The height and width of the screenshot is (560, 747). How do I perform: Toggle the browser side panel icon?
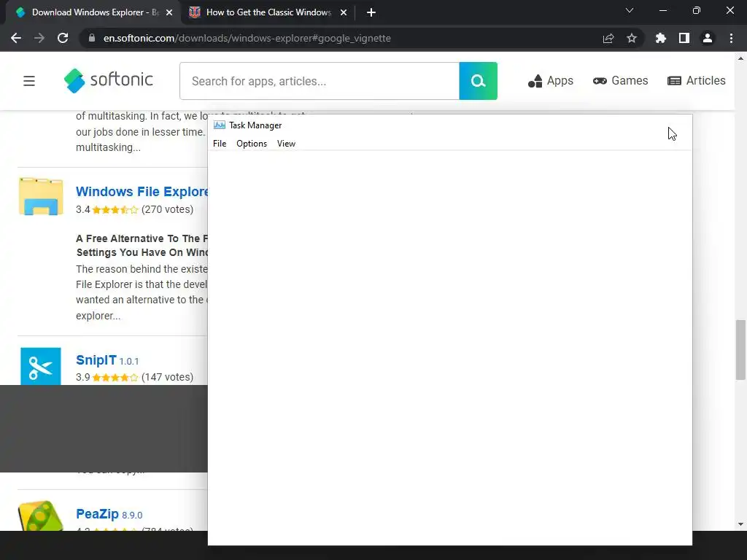point(684,38)
